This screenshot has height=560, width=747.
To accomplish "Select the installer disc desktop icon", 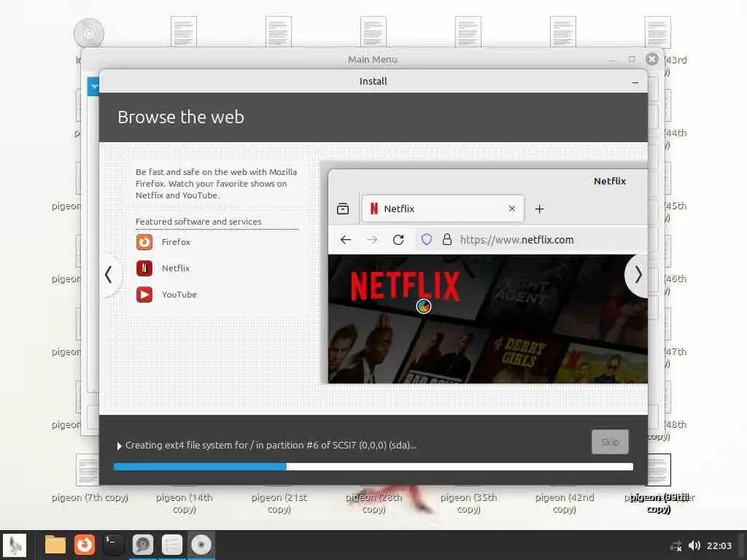I will click(89, 33).
